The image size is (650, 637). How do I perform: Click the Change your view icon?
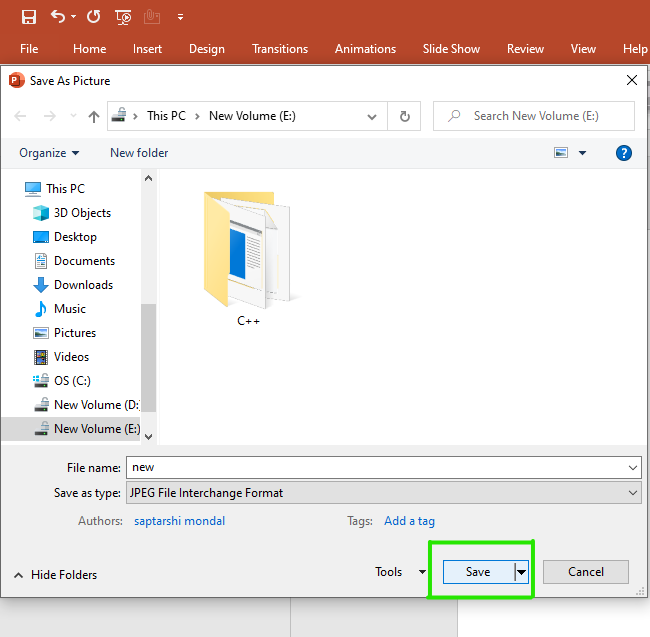point(560,153)
